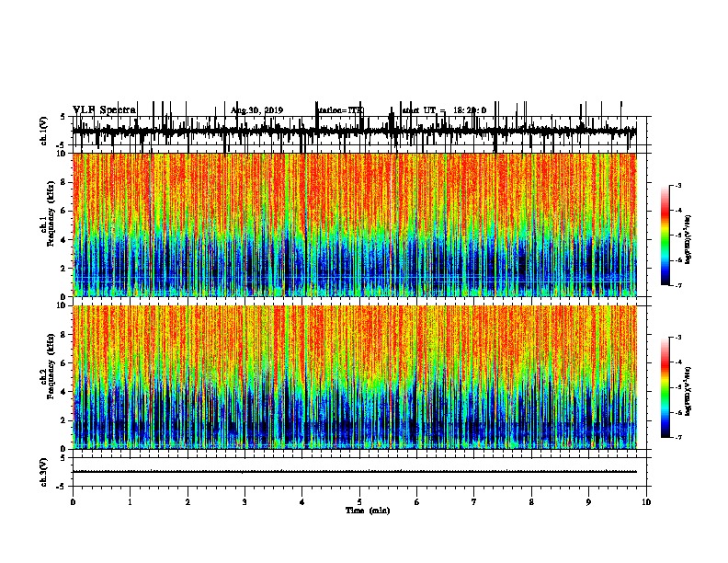
Task: Click the ch.1 spectrogram color bar
Action: 665,236
